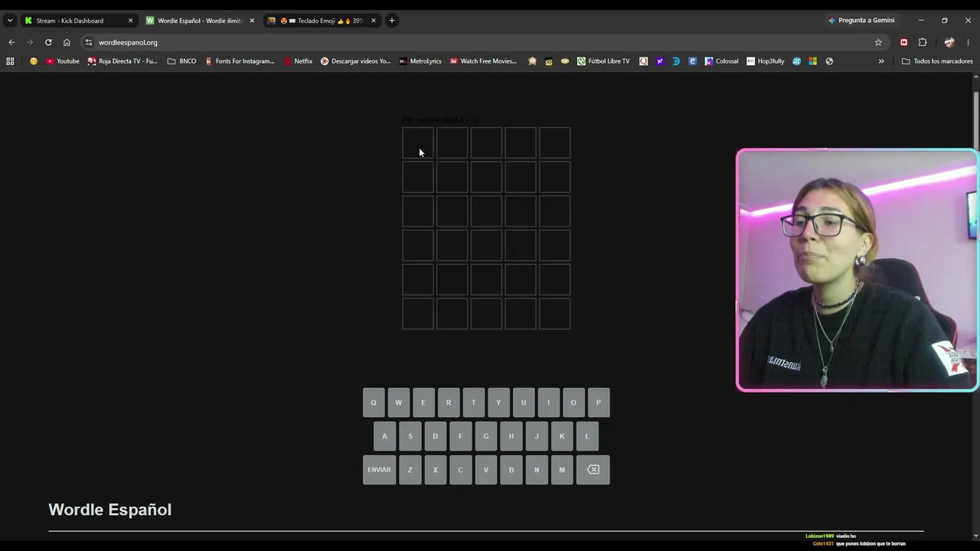Click the letter L key
980x551 pixels.
[x=587, y=436]
